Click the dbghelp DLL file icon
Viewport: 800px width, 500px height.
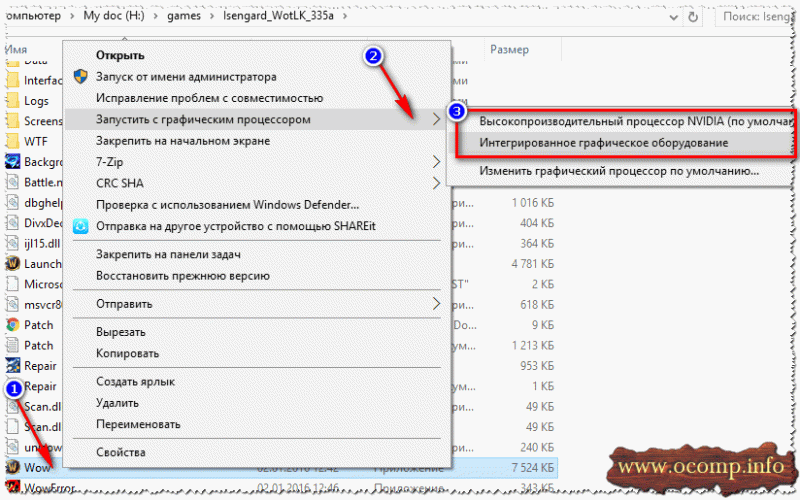pyautogui.click(x=12, y=203)
